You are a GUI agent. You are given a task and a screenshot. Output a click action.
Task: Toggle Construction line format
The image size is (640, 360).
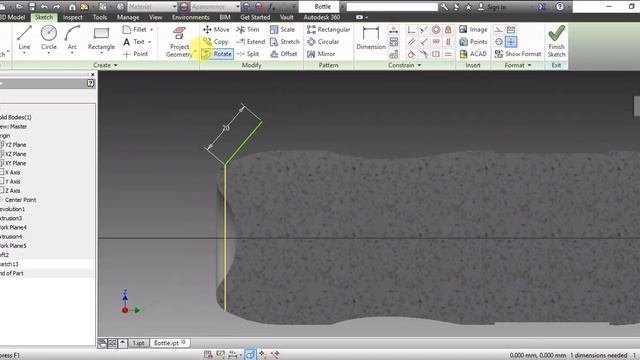498,29
